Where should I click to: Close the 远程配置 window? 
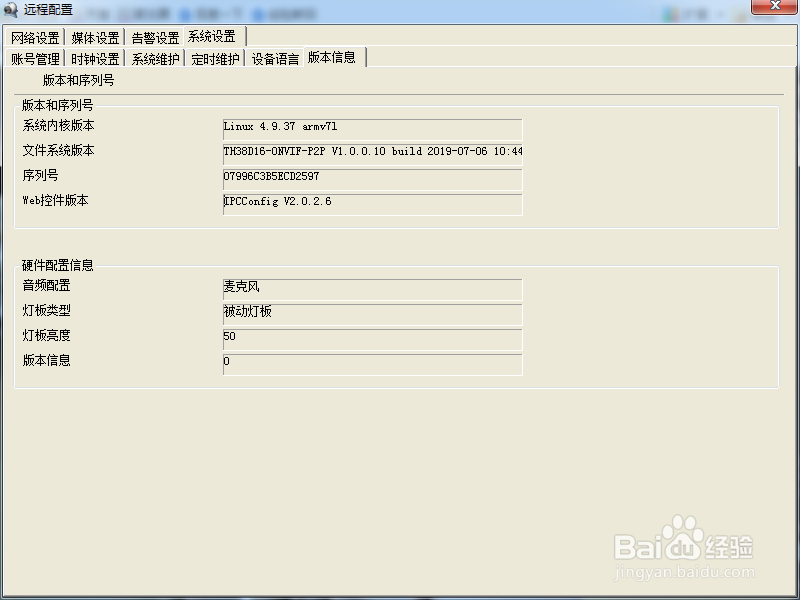point(775,8)
